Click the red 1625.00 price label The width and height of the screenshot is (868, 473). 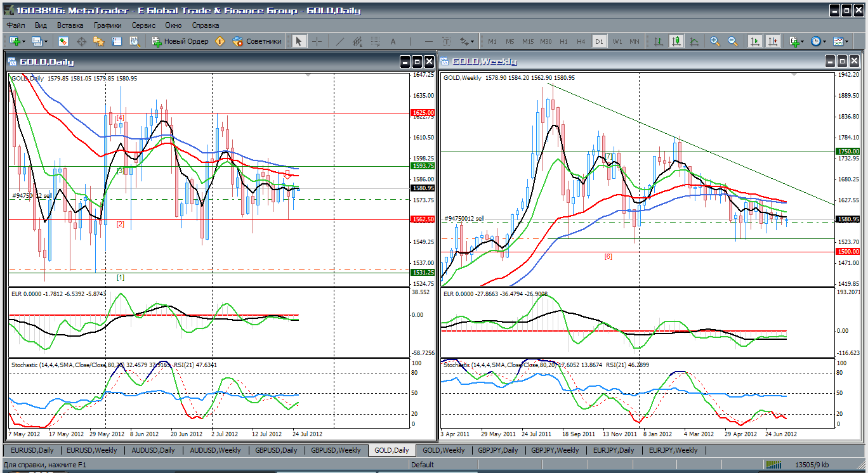click(x=422, y=113)
